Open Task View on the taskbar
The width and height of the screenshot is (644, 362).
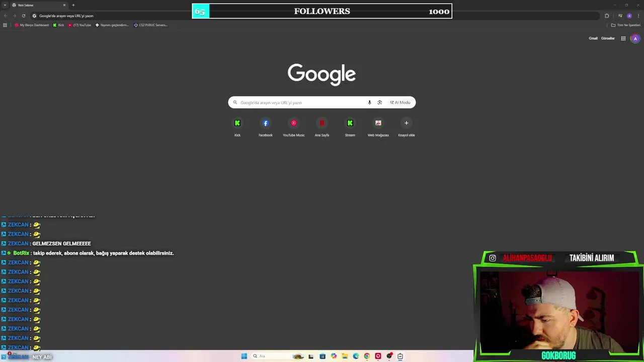coord(311,356)
